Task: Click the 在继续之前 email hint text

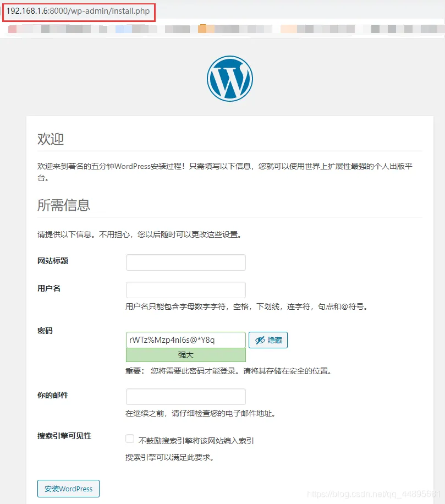Action: tap(200, 413)
